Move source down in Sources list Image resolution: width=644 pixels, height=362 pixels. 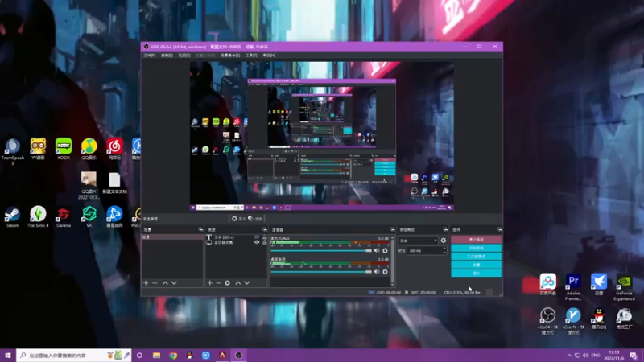pos(247,283)
